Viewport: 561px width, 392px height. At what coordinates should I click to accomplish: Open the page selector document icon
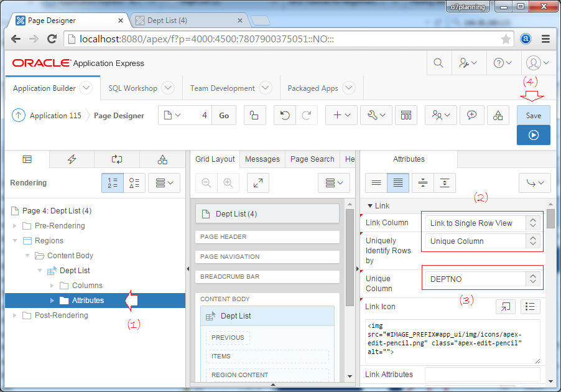click(172, 115)
